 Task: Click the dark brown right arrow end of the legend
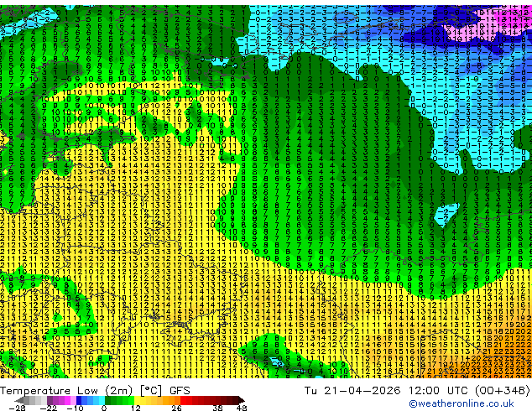point(242,400)
